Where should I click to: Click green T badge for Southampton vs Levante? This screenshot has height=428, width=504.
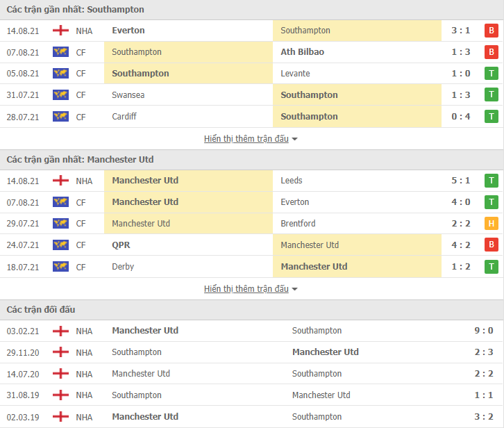click(x=492, y=74)
